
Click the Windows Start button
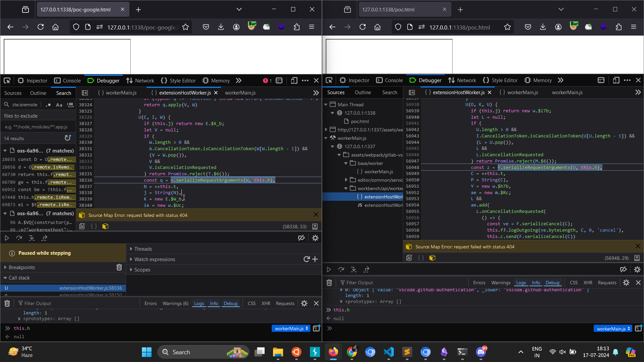[x=147, y=352]
